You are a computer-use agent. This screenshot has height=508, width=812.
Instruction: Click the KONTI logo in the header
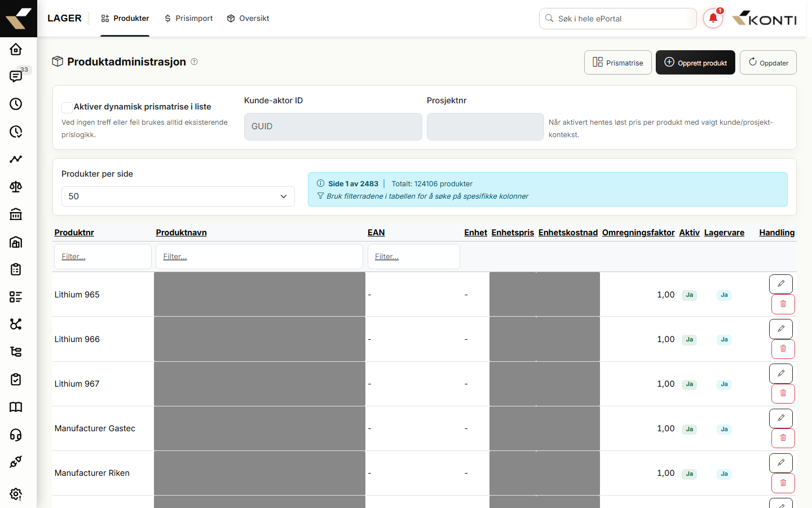click(x=764, y=19)
